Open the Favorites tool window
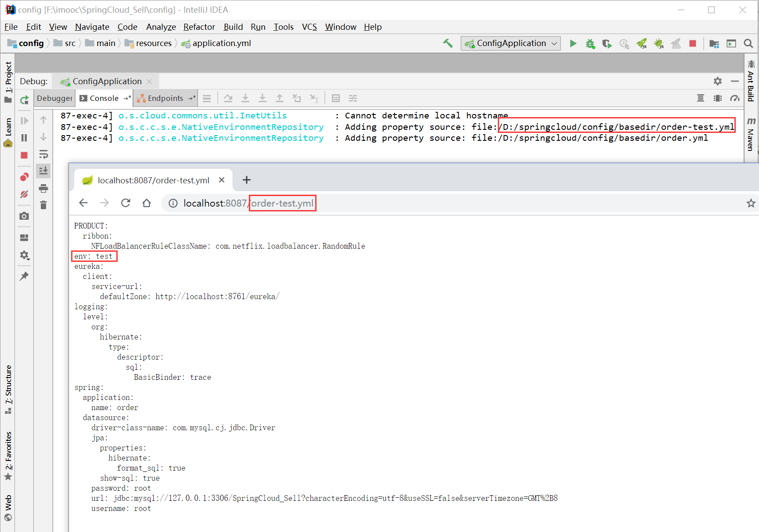This screenshot has height=532, width=759. click(8, 456)
